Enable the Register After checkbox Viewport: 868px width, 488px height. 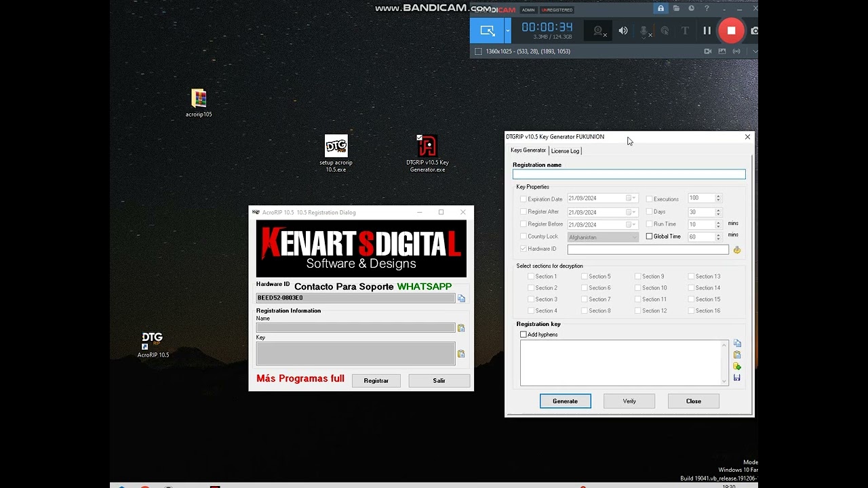pos(523,211)
